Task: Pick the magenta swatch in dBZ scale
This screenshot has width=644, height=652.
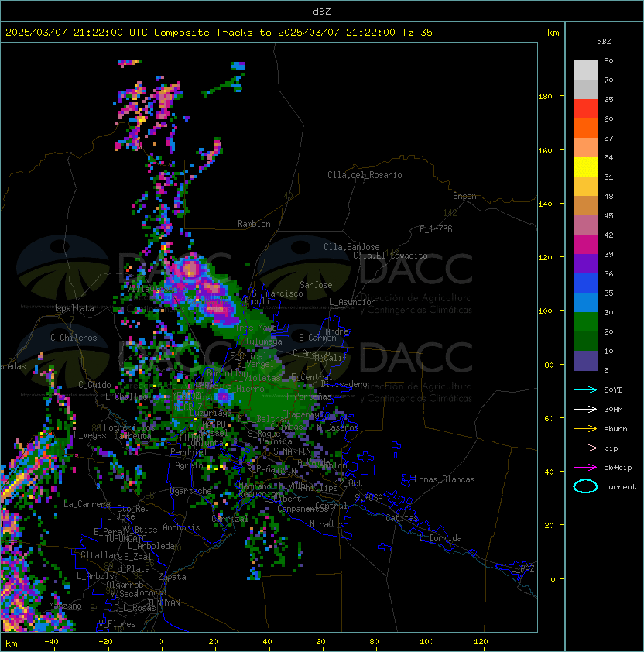Action: coord(585,244)
